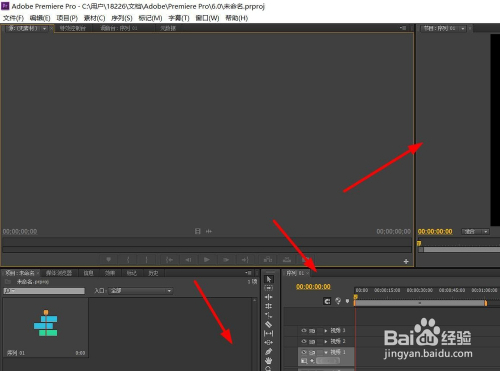Select the Rate Stretch tool
Image resolution: width=500 pixels, height=371 pixels.
[269, 315]
